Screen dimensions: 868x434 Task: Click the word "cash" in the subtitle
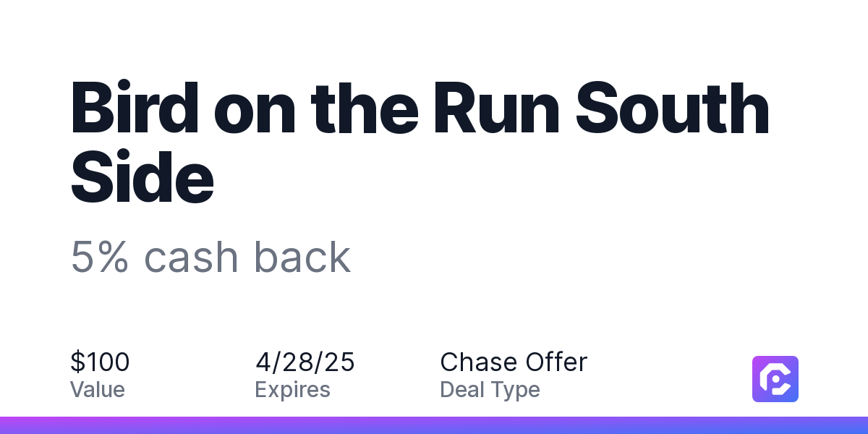click(191, 257)
